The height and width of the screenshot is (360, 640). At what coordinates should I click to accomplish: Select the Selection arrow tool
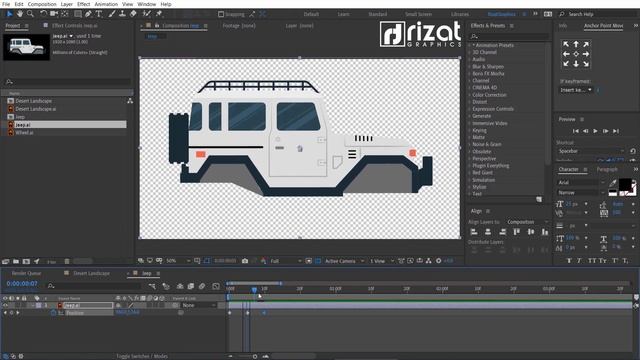click(x=9, y=14)
